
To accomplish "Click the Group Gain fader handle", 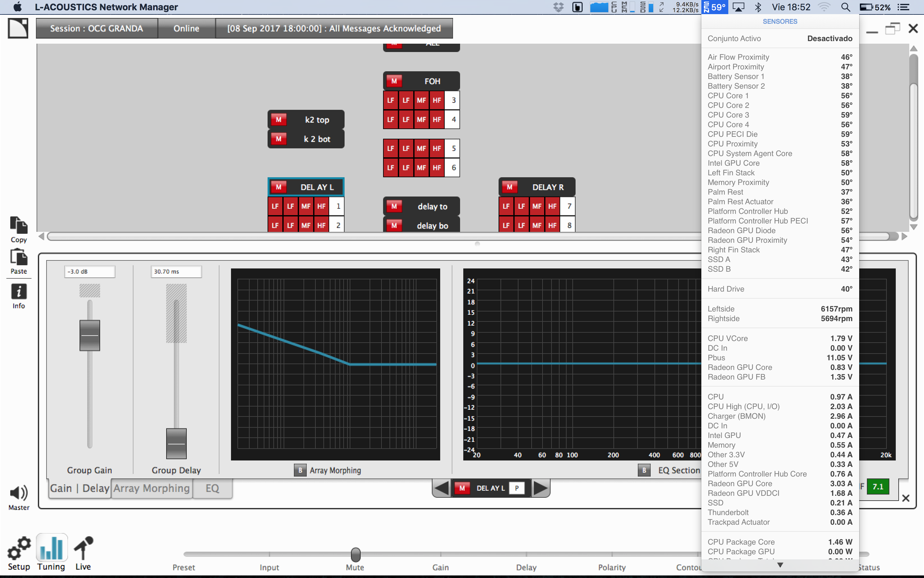I will 90,335.
